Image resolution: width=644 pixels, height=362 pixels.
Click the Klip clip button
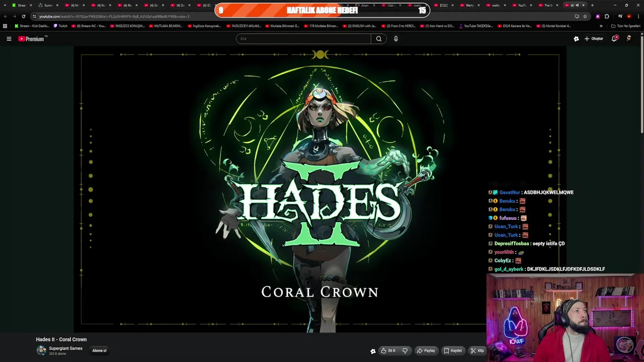point(477,350)
